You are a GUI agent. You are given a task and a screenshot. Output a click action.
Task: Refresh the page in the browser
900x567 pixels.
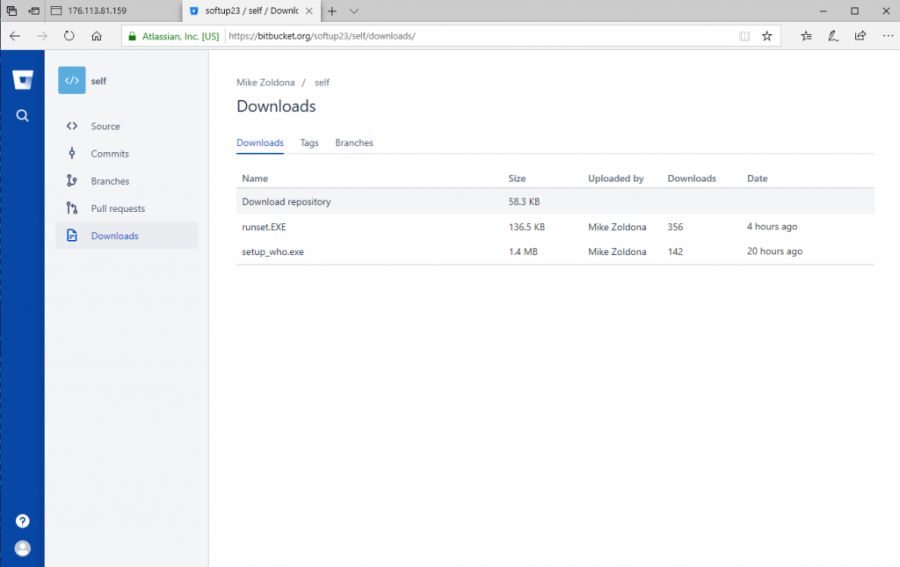tap(69, 36)
